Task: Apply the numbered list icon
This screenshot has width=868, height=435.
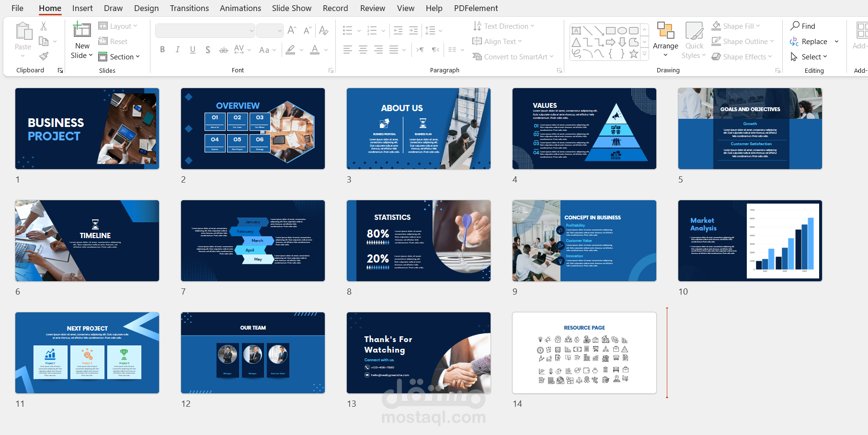Action: point(372,31)
